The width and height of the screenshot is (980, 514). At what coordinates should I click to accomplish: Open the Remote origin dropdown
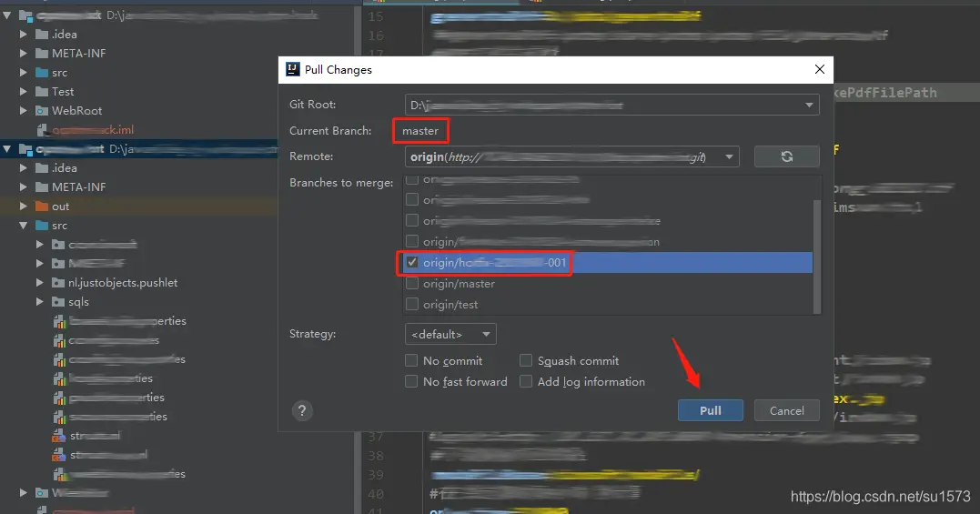(571, 156)
